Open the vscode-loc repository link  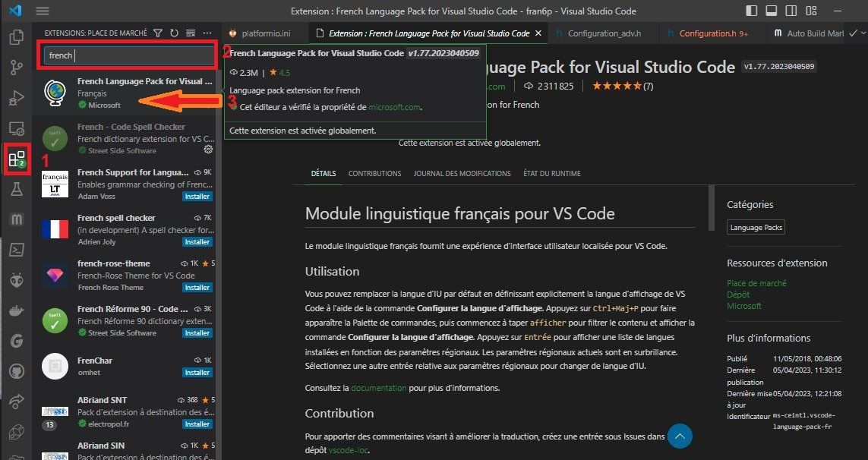(x=349, y=450)
